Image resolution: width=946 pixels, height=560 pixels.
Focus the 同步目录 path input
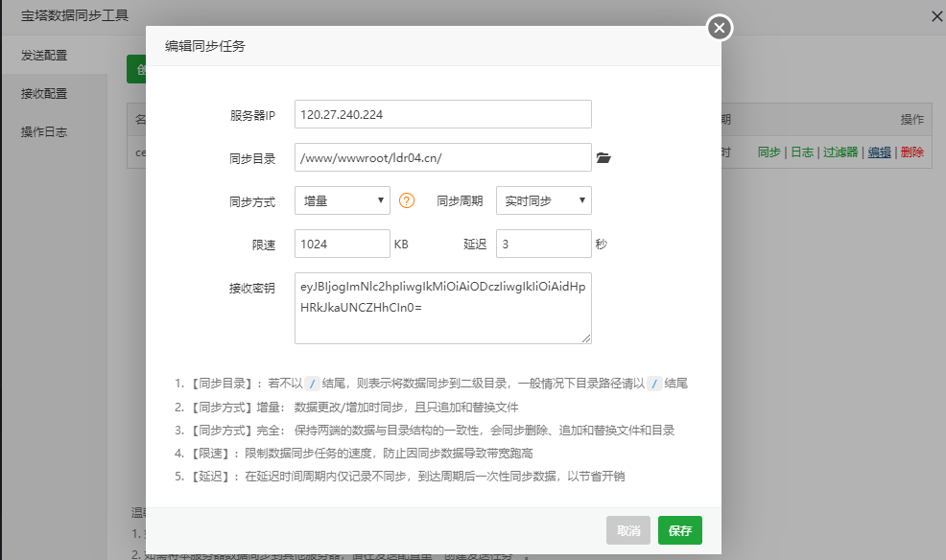coord(443,158)
